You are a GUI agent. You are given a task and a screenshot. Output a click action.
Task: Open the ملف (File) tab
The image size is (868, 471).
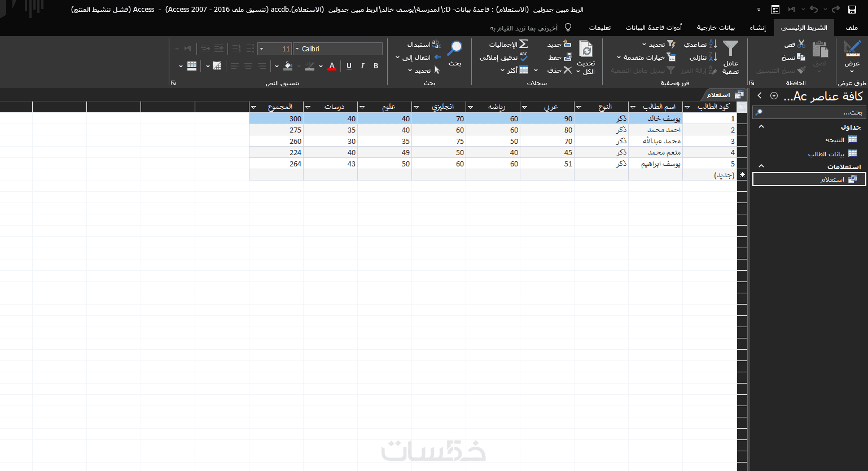[x=852, y=28]
